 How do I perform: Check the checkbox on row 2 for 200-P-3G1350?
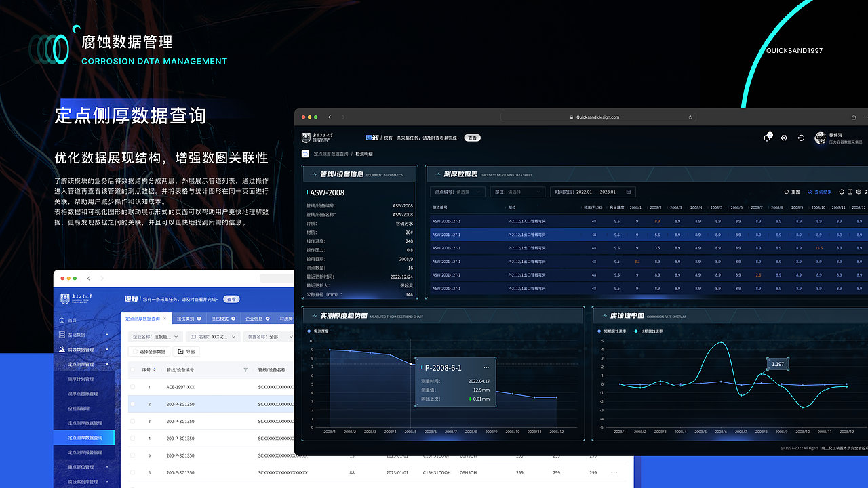pyautogui.click(x=133, y=404)
